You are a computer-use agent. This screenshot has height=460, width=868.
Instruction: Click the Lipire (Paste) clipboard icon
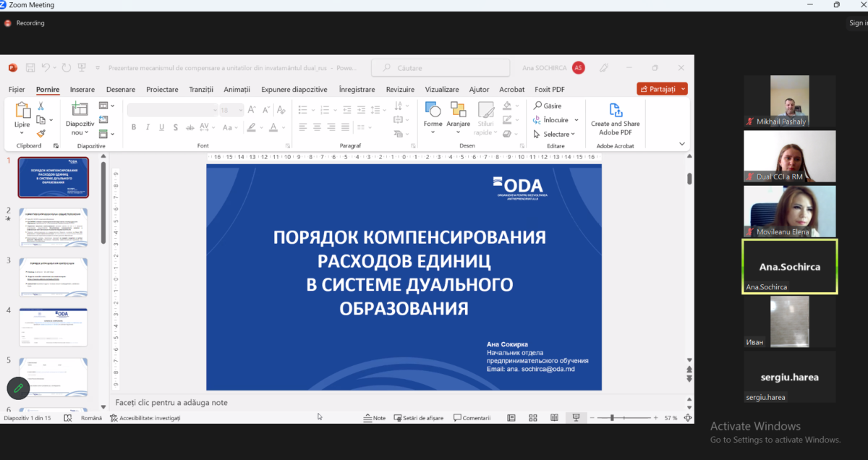pyautogui.click(x=23, y=111)
